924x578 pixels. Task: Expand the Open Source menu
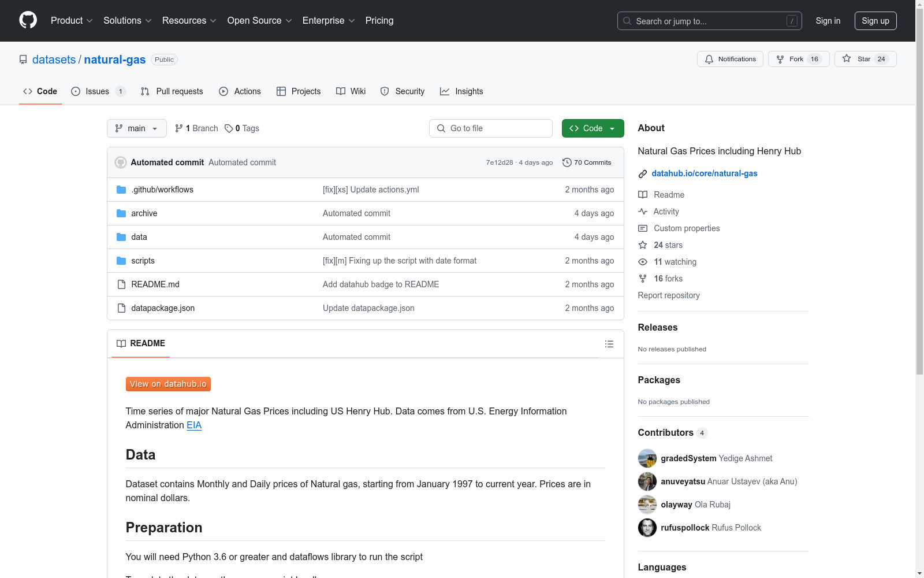point(260,20)
